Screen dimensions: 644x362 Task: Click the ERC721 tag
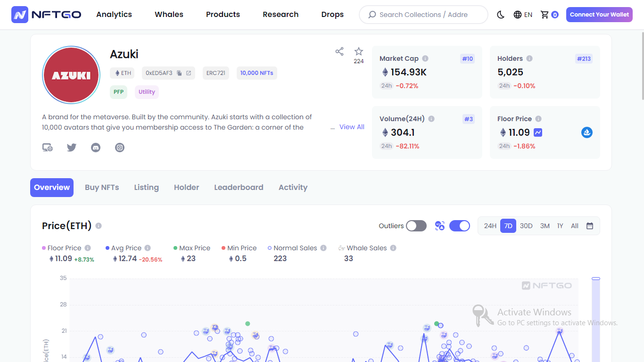[x=216, y=73]
